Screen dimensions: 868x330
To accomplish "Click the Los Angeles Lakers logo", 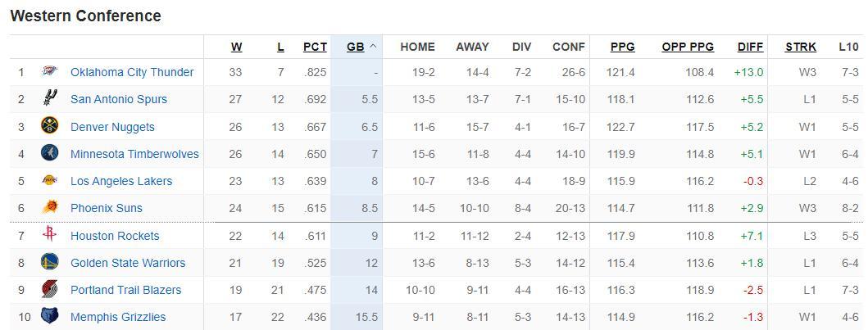I will (49, 181).
